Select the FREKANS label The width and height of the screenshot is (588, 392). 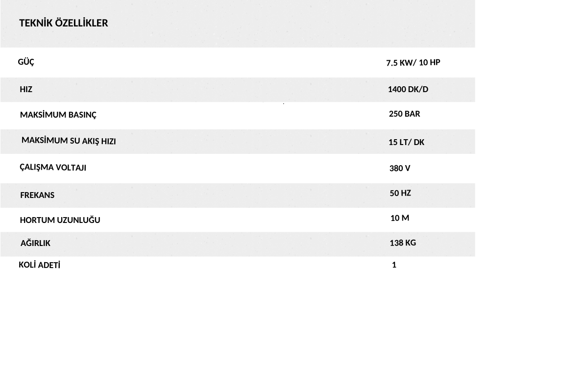click(x=37, y=195)
